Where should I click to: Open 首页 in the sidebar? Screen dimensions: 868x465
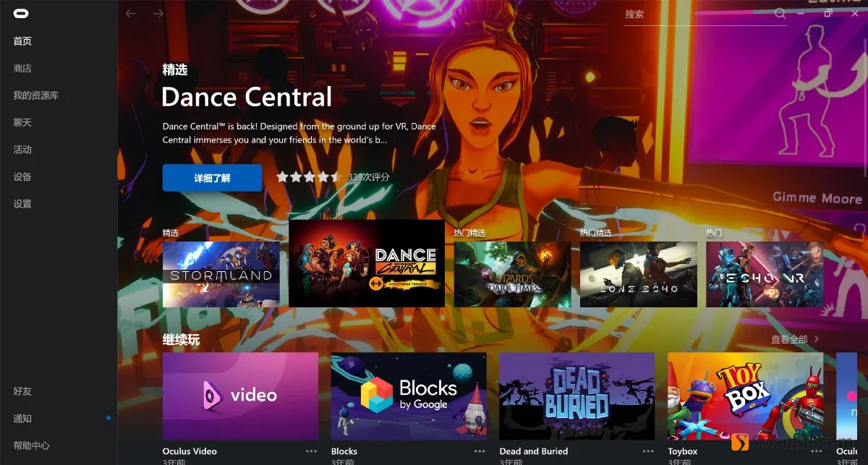(x=22, y=41)
